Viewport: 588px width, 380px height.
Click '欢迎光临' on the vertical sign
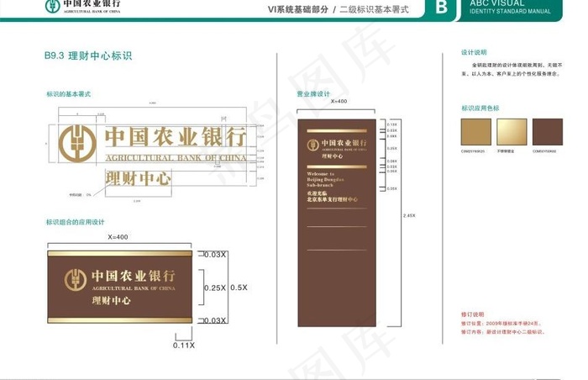coord(317,193)
